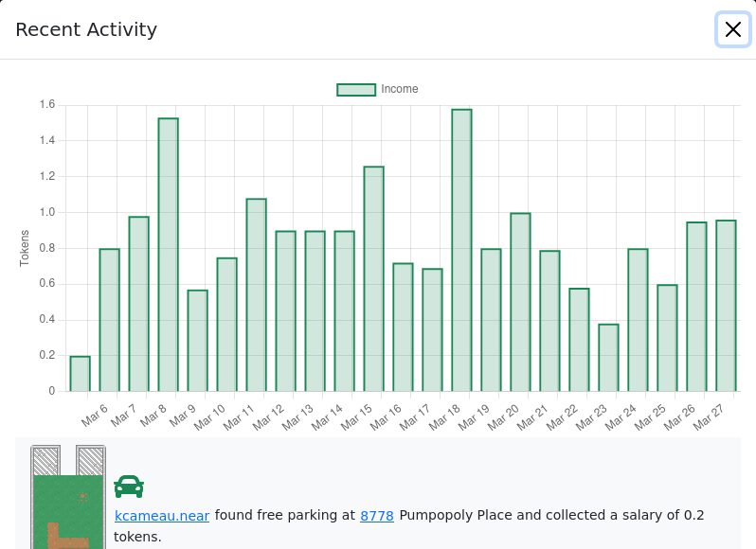Click the Recent Activity title text

pyautogui.click(x=86, y=29)
